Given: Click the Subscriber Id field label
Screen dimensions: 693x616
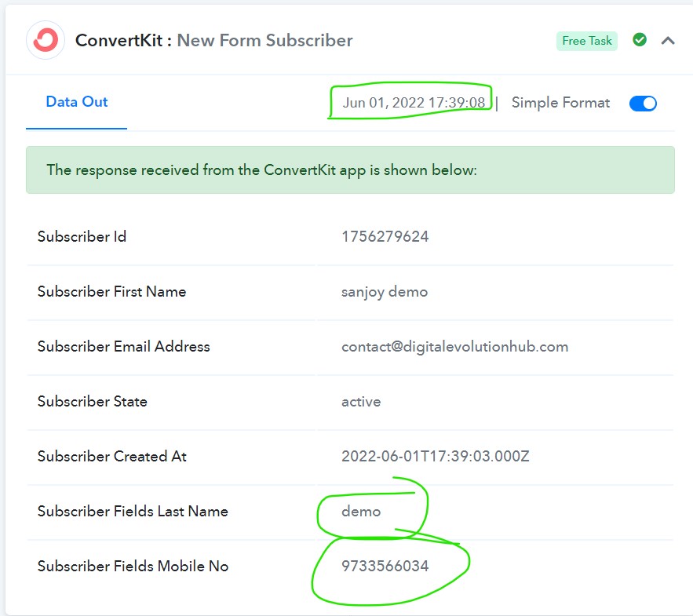Looking at the screenshot, I should (x=82, y=236).
